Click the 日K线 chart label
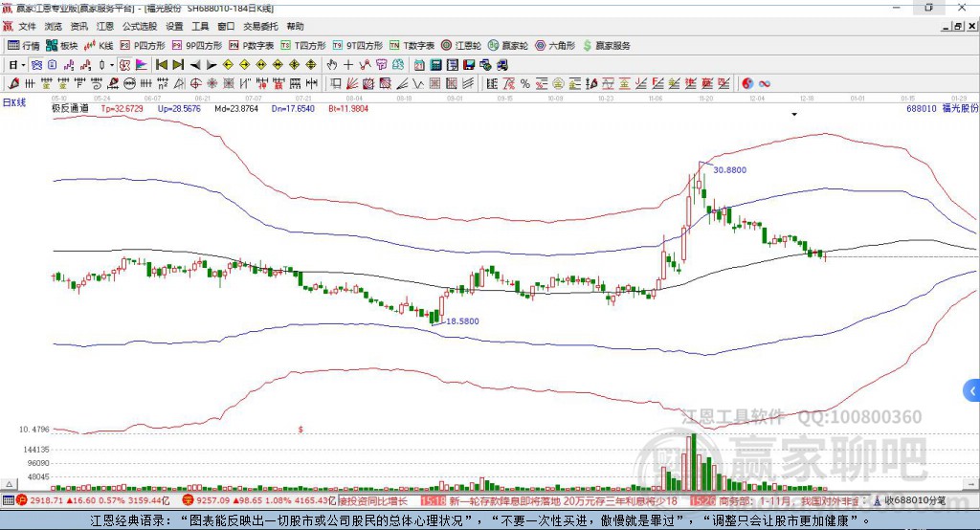 click(x=14, y=102)
